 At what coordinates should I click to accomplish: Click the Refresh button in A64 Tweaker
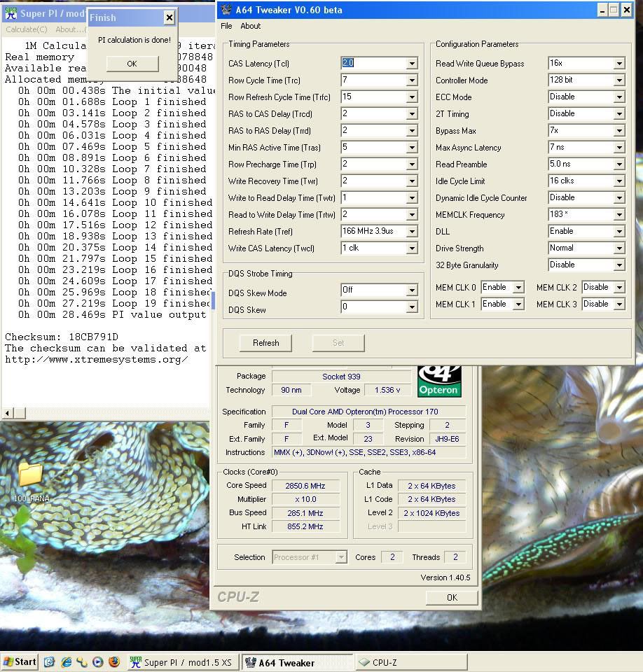pyautogui.click(x=266, y=343)
